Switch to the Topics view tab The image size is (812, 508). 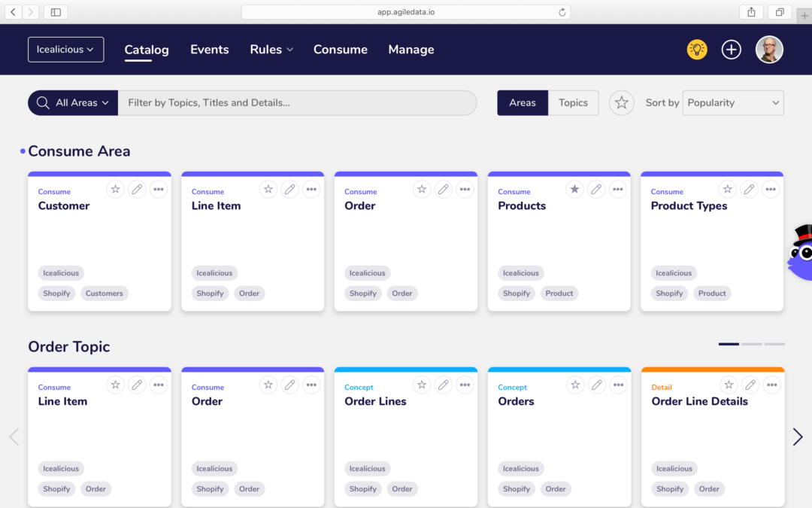573,103
